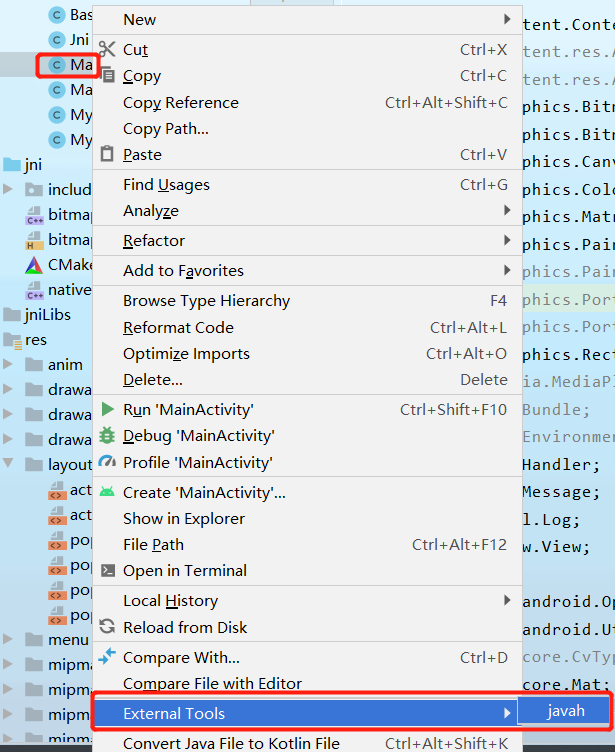Viewport: 615px width, 752px height.
Task: Open Local History submenu
Action: click(307, 600)
